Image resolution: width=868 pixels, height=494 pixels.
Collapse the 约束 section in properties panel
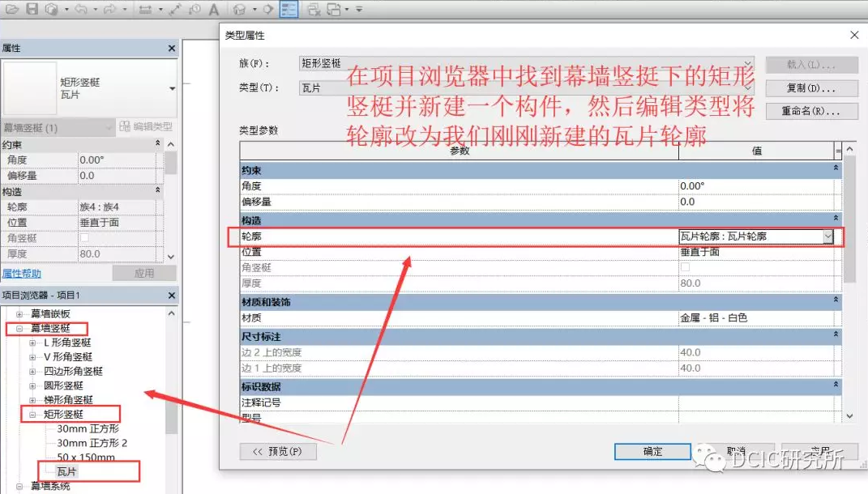click(158, 144)
